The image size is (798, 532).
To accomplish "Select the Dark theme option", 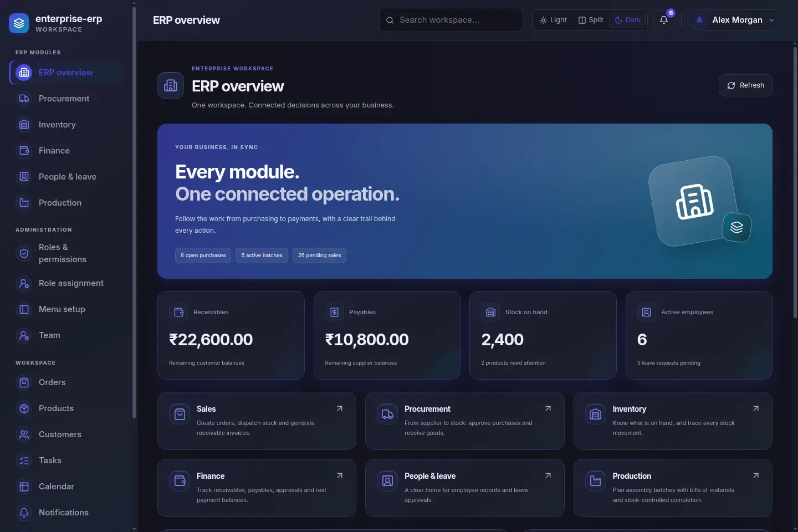I will (628, 20).
